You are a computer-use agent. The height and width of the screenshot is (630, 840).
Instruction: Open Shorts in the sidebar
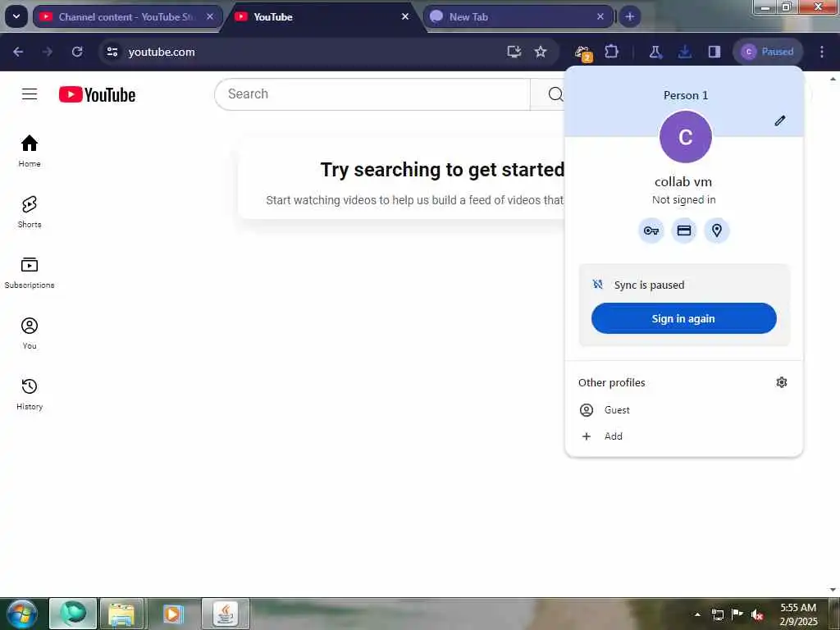(30, 212)
